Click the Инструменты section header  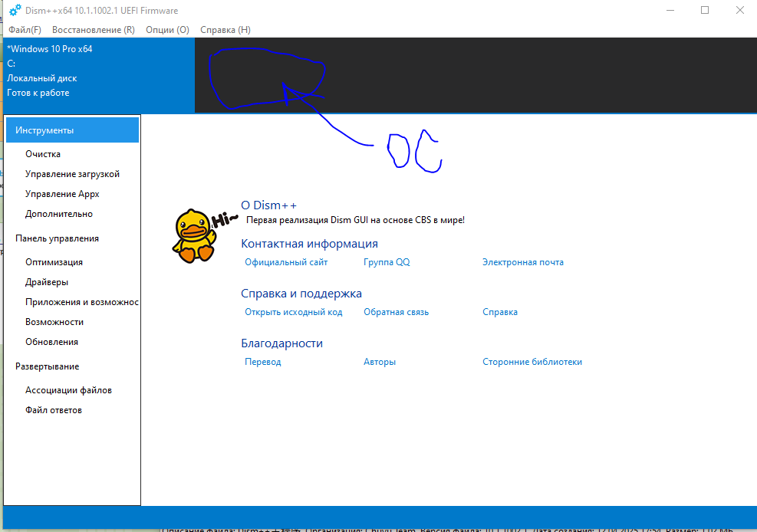pyautogui.click(x=72, y=130)
